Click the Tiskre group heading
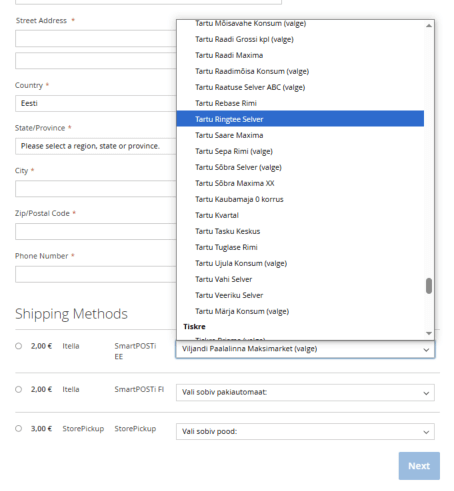 [194, 327]
